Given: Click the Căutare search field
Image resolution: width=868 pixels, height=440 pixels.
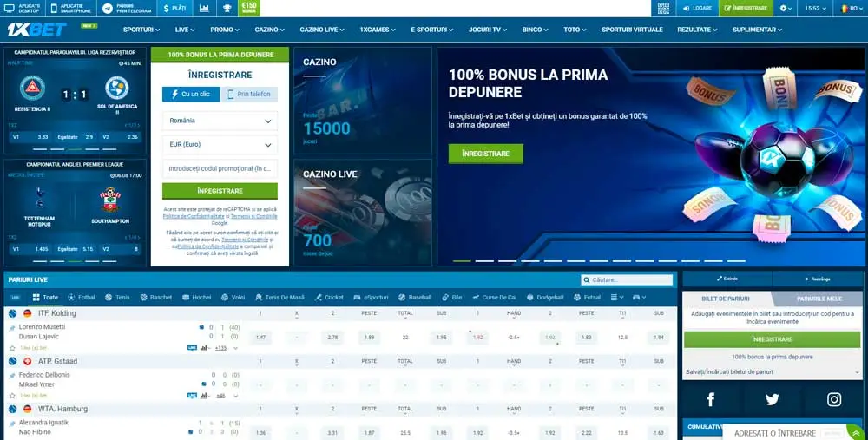Looking at the screenshot, I should pyautogui.click(x=627, y=280).
